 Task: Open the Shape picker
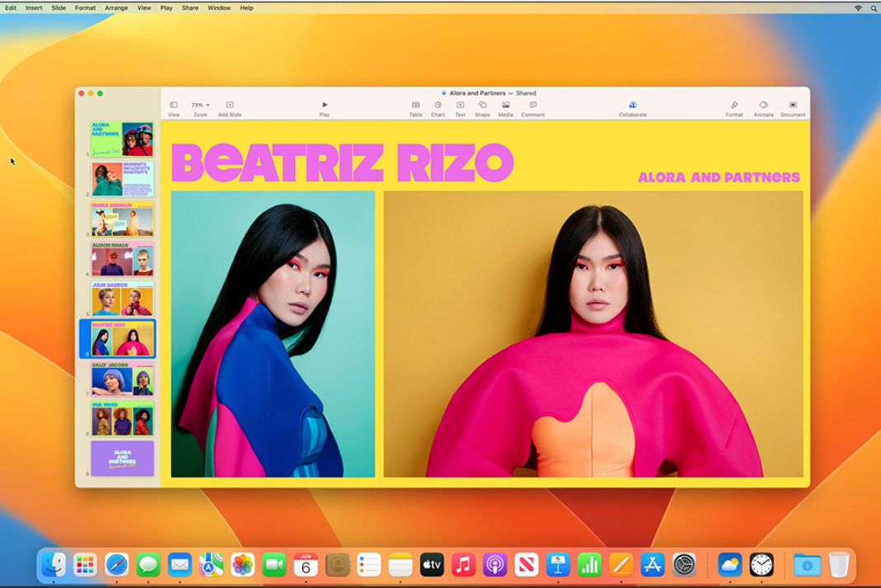[483, 106]
